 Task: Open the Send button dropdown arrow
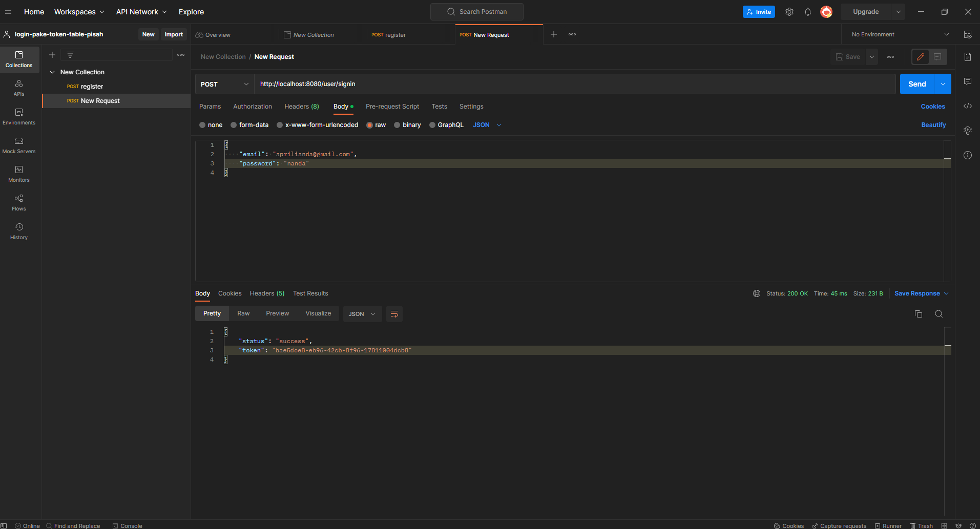[x=943, y=84]
